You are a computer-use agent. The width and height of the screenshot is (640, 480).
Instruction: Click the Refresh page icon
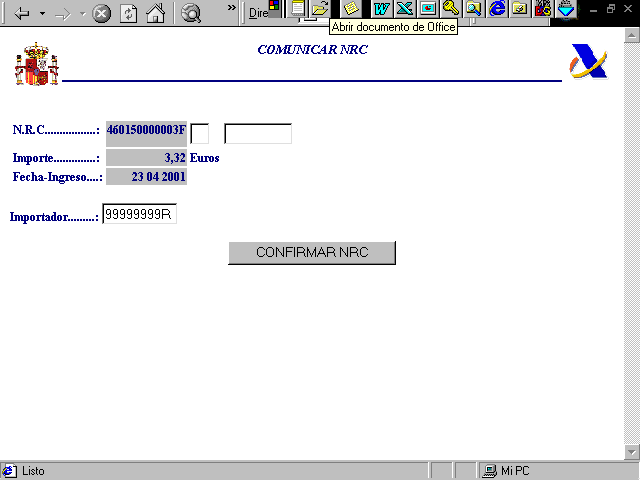128,14
